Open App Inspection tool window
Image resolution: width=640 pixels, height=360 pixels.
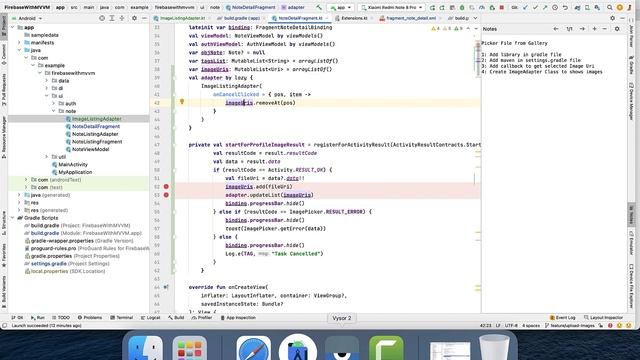pos(238,318)
